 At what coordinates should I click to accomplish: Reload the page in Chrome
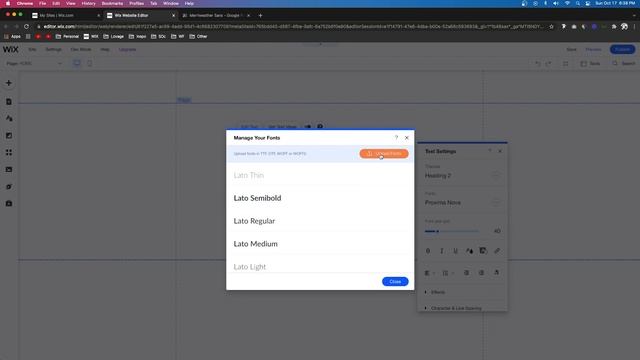pyautogui.click(x=27, y=27)
